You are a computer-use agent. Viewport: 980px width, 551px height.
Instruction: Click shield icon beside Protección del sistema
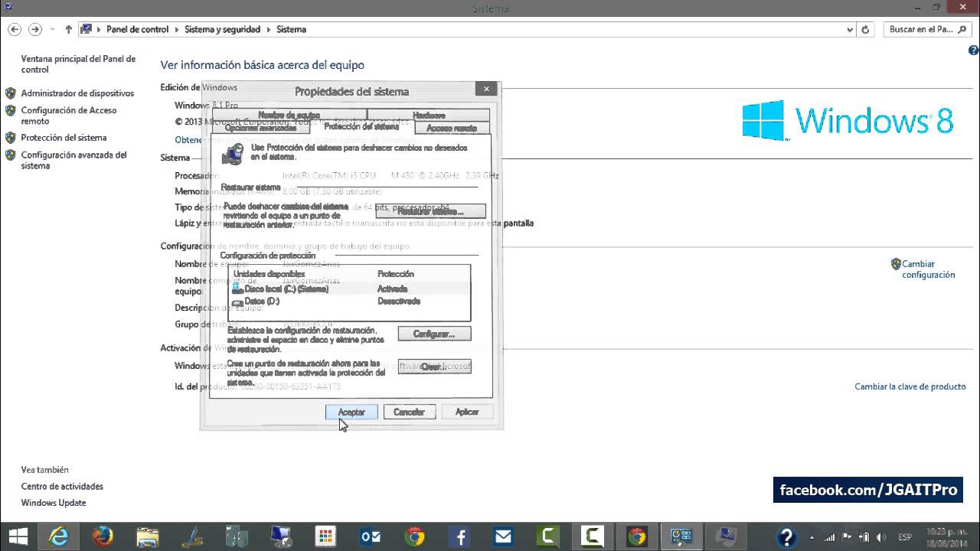[11, 138]
